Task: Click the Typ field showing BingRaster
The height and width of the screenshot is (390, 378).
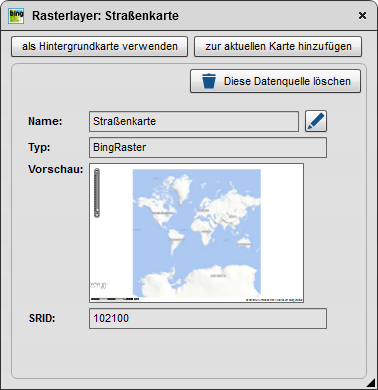Action: pyautogui.click(x=208, y=147)
